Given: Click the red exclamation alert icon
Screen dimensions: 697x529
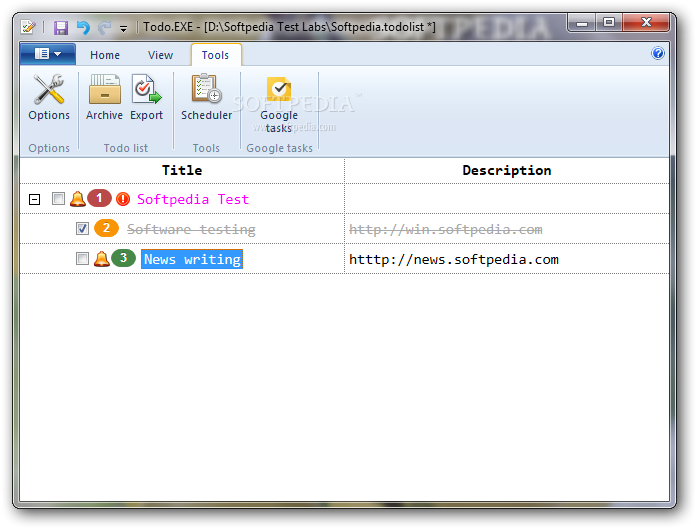Looking at the screenshot, I should [123, 199].
